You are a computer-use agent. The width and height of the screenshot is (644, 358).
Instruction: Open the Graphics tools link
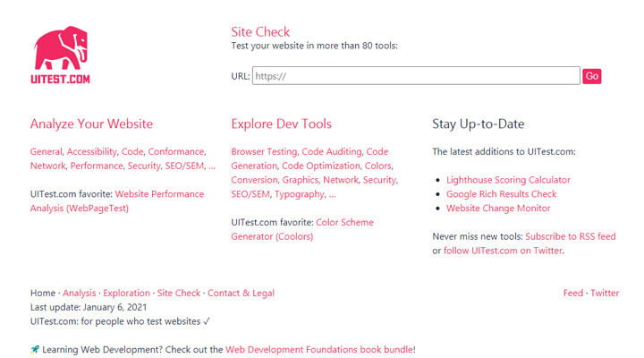pyautogui.click(x=301, y=180)
